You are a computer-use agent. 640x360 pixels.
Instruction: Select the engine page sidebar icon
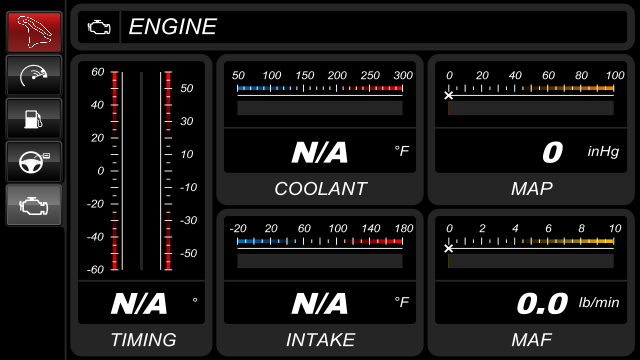(34, 205)
